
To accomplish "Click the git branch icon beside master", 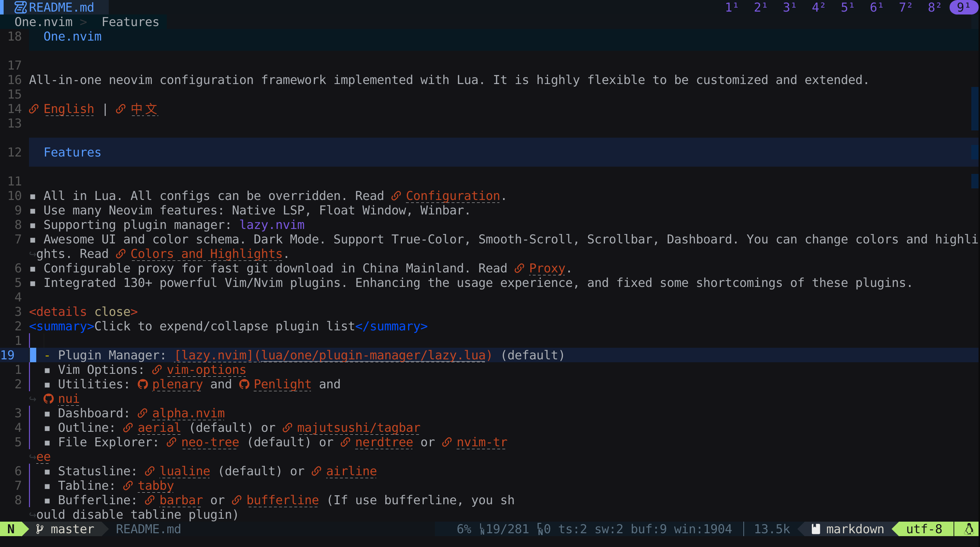I will pos(40,529).
